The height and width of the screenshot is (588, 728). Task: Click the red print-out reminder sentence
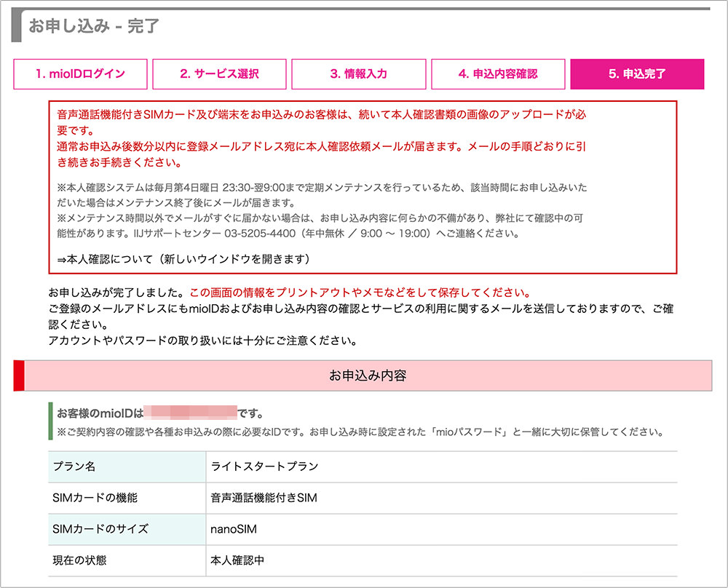360,293
